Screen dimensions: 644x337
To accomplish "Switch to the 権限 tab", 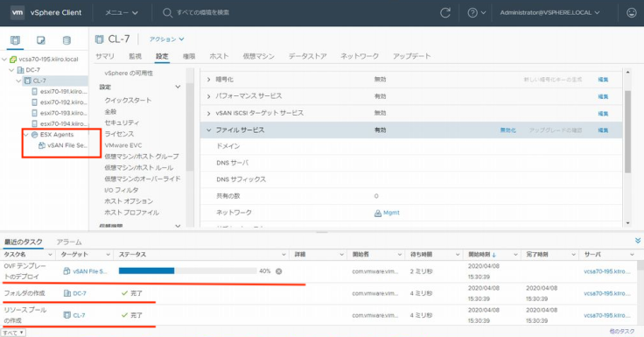I will 189,56.
